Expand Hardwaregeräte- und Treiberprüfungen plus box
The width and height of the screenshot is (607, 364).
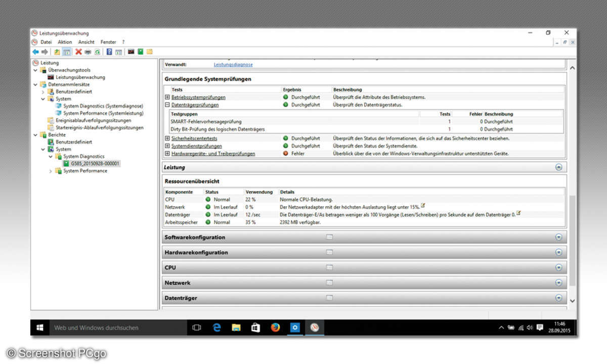(x=167, y=153)
